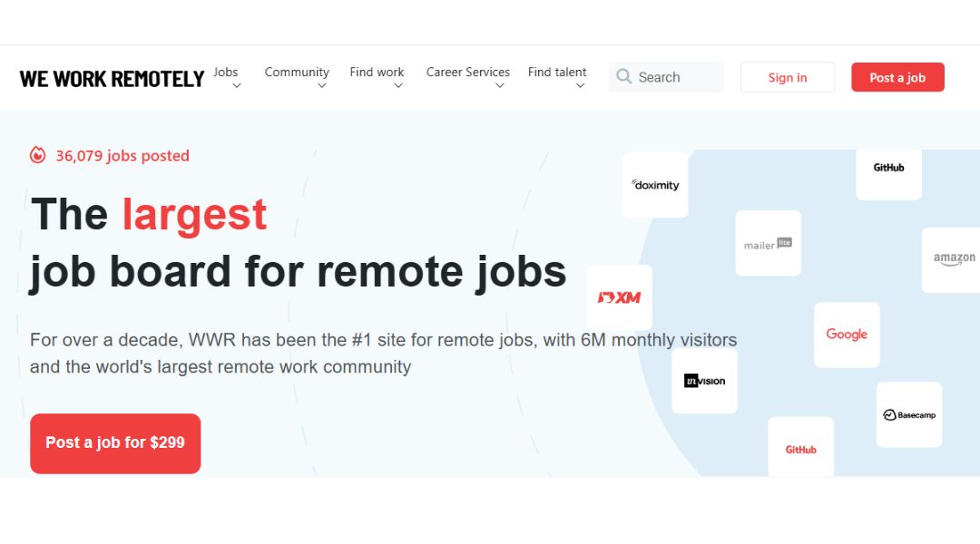Open the black GitHub logo card
This screenshot has width=980, height=544.
[x=888, y=174]
